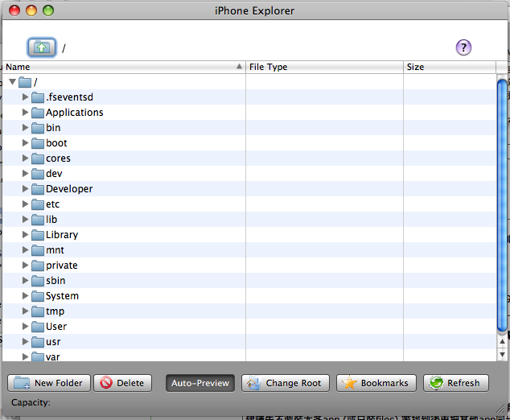This screenshot has height=420, width=510.
Task: Select the 'mnt' row text
Action: click(55, 250)
